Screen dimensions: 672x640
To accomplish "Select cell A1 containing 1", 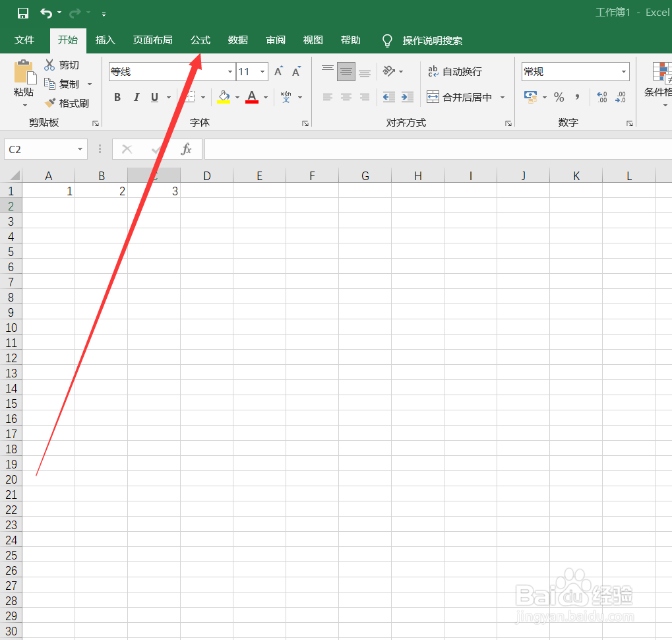I will (x=48, y=191).
